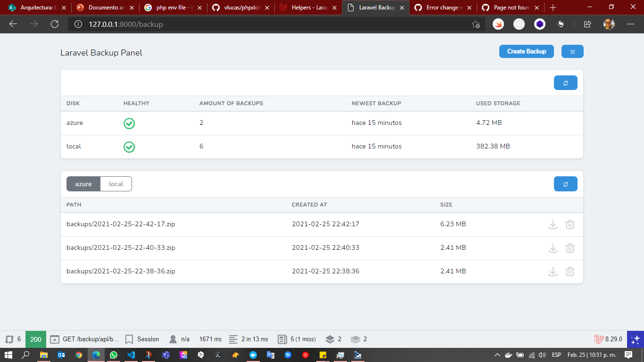644x362 pixels.
Task: Open the panel options via hamburger icon
Action: pos(572,51)
